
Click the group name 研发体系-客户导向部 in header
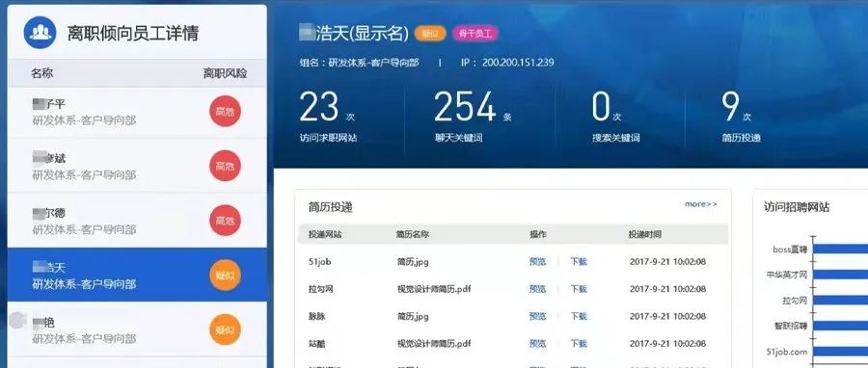[373, 63]
